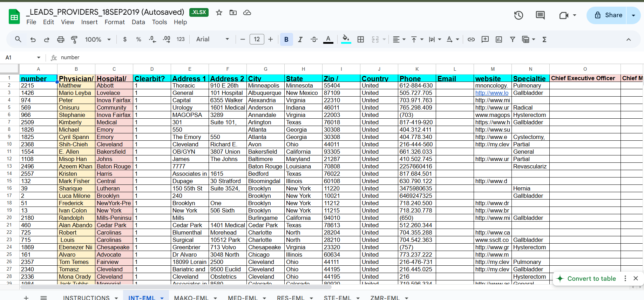The height and width of the screenshot is (300, 644).
Task: Insert a chart
Action: (499, 40)
